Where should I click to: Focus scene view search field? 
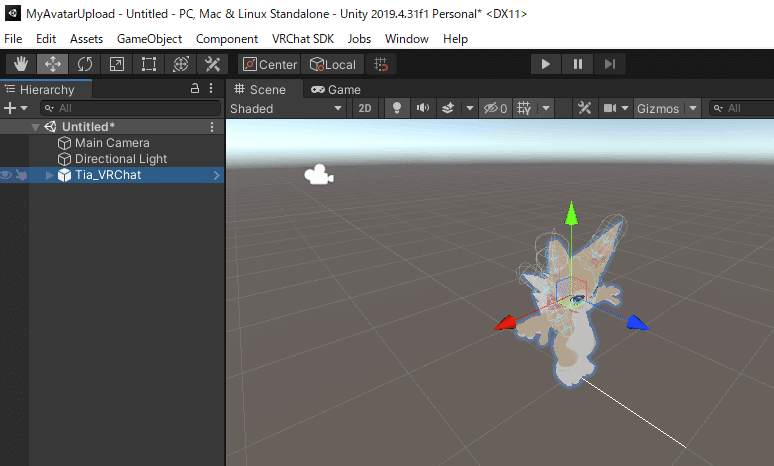[x=741, y=109]
